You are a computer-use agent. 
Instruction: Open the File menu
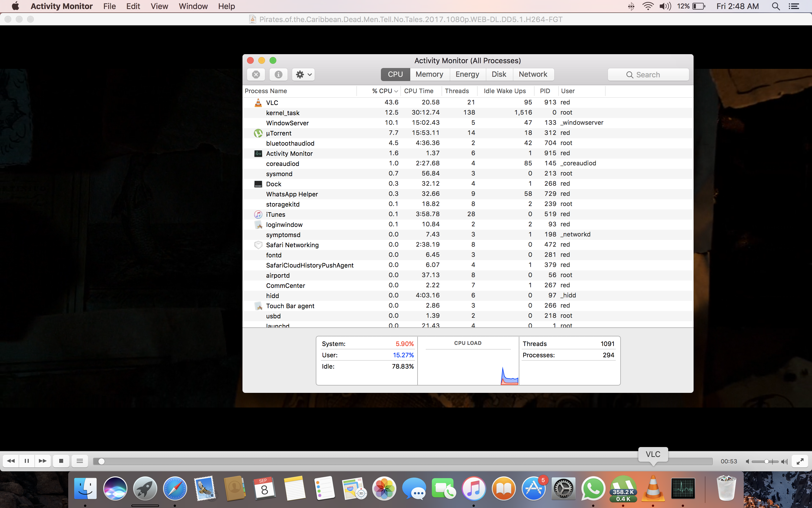tap(109, 6)
